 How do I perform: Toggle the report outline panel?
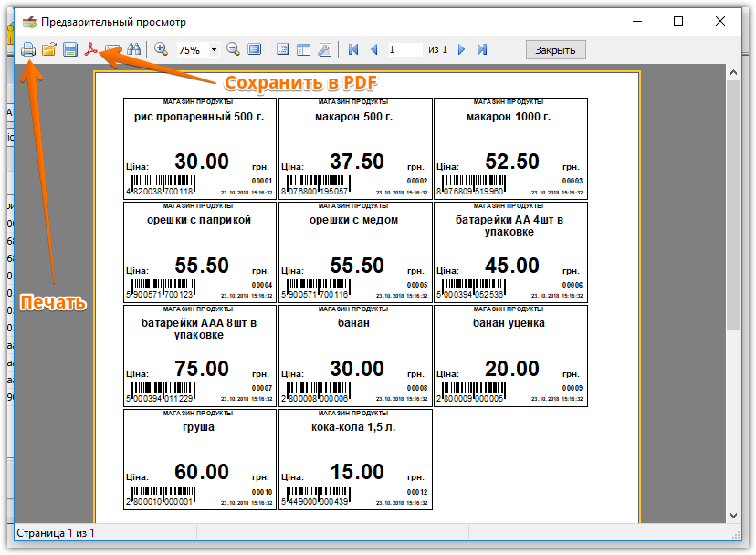click(x=282, y=49)
